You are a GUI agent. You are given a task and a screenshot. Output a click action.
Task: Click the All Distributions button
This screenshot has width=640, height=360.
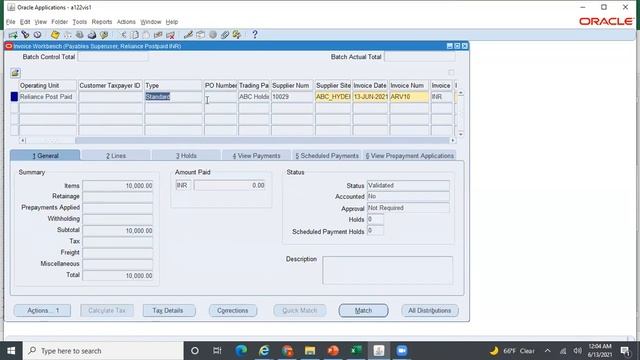430,311
